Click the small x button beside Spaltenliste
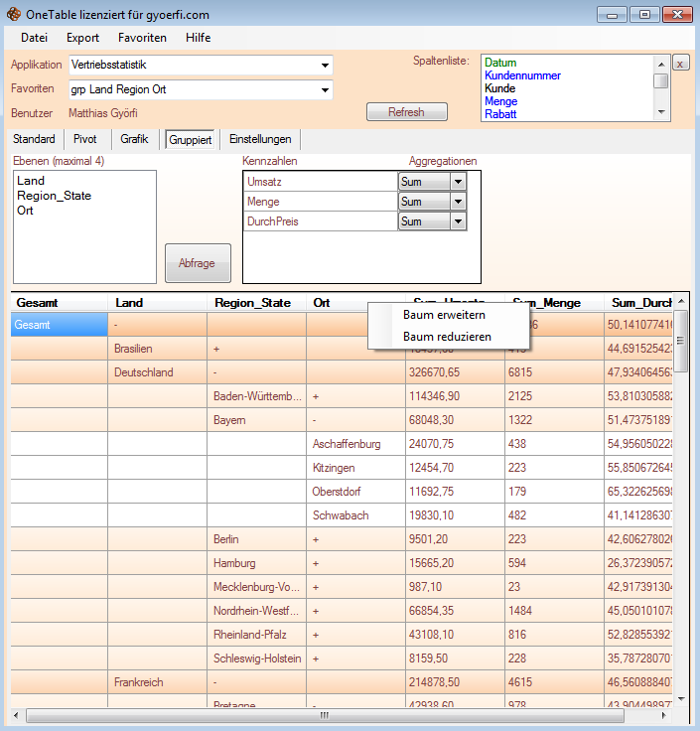This screenshot has height=731, width=700. point(680,64)
